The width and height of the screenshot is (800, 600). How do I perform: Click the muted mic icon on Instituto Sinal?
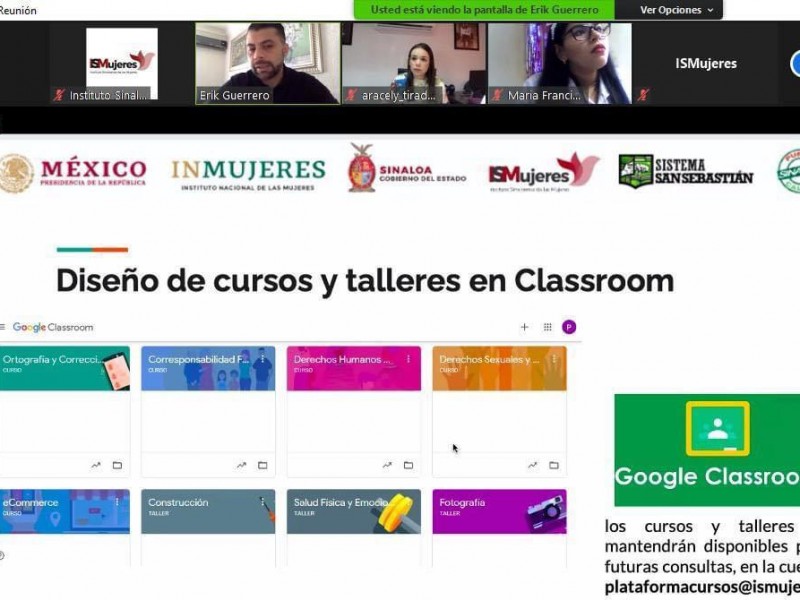(59, 95)
